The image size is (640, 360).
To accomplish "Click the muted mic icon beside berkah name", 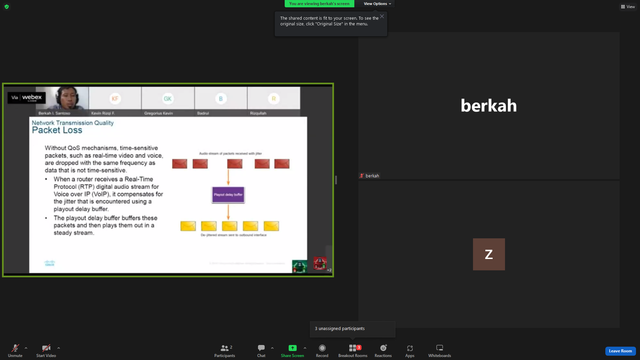I will (x=362, y=176).
